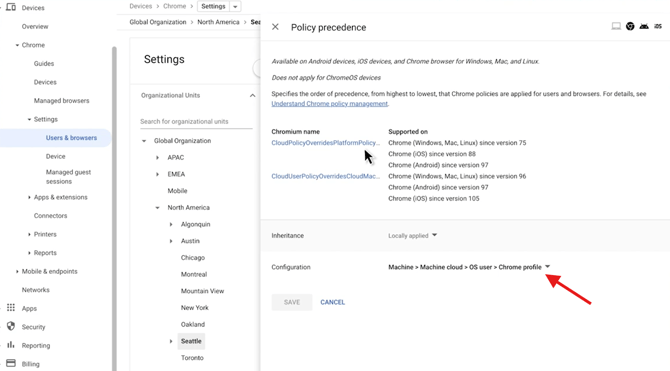
Task: Select Users & browsers in sidebar
Action: [71, 138]
